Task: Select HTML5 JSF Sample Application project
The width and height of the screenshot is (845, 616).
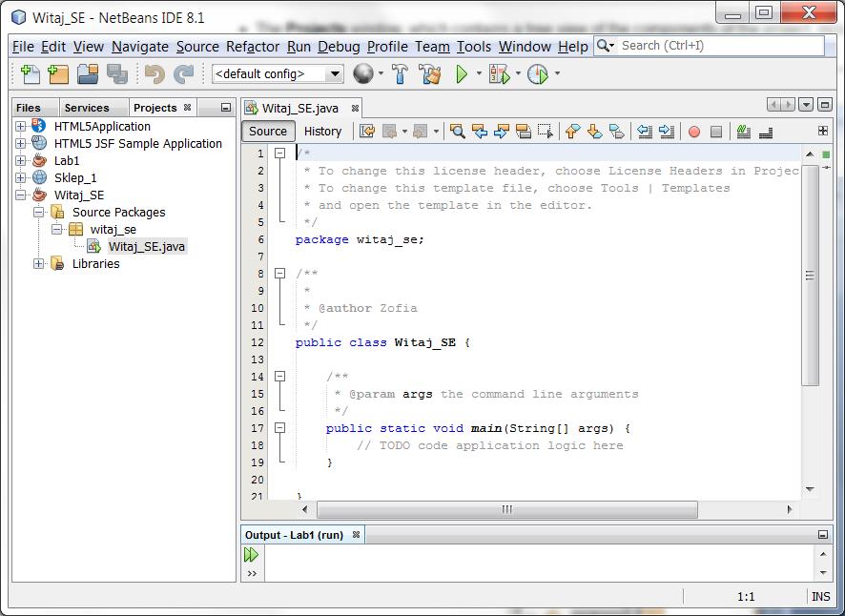Action: (x=138, y=143)
